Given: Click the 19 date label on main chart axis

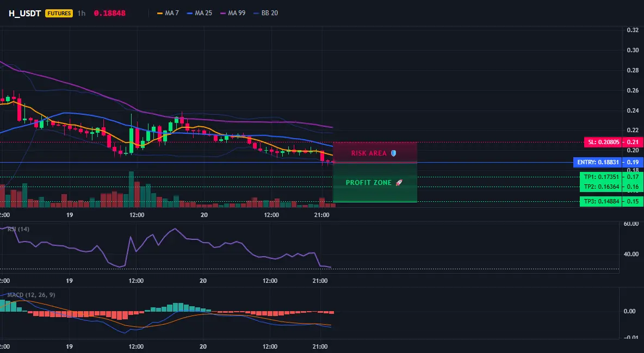Looking at the screenshot, I should point(70,215).
